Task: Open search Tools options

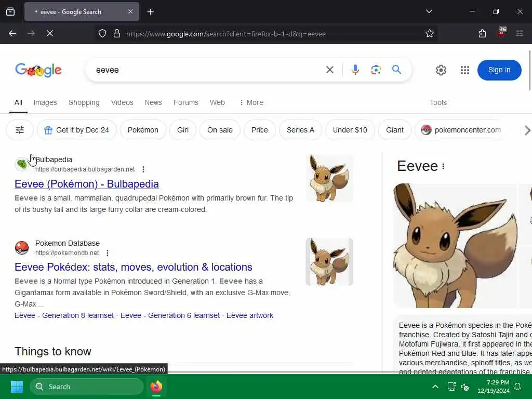Action: [438, 102]
